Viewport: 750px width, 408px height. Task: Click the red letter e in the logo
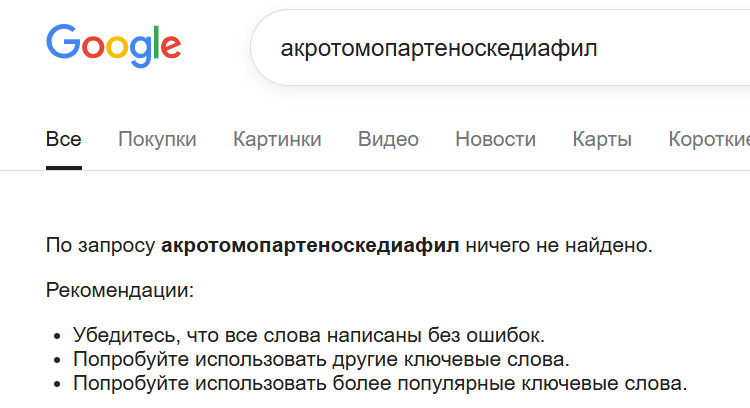tap(170, 48)
